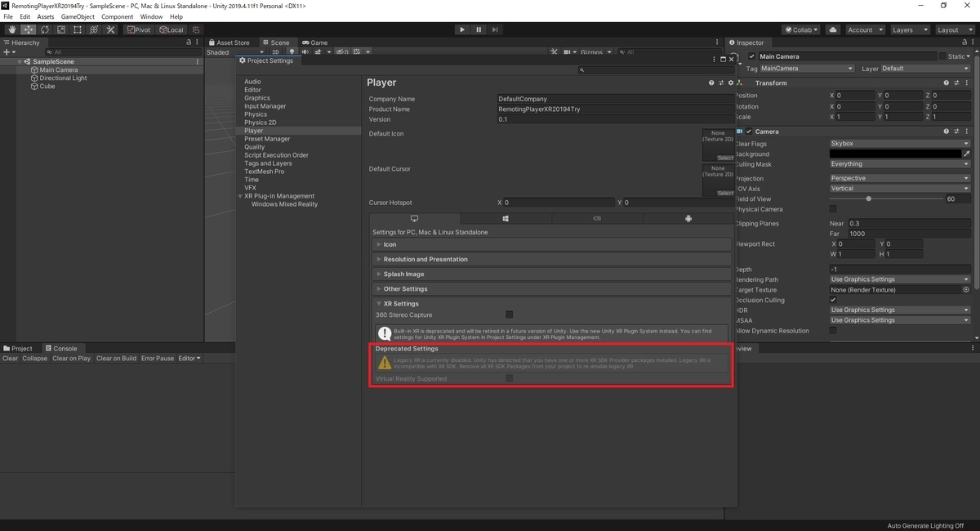Viewport: 980px width, 531px height.
Task: Open the Assets menu
Action: (46, 16)
